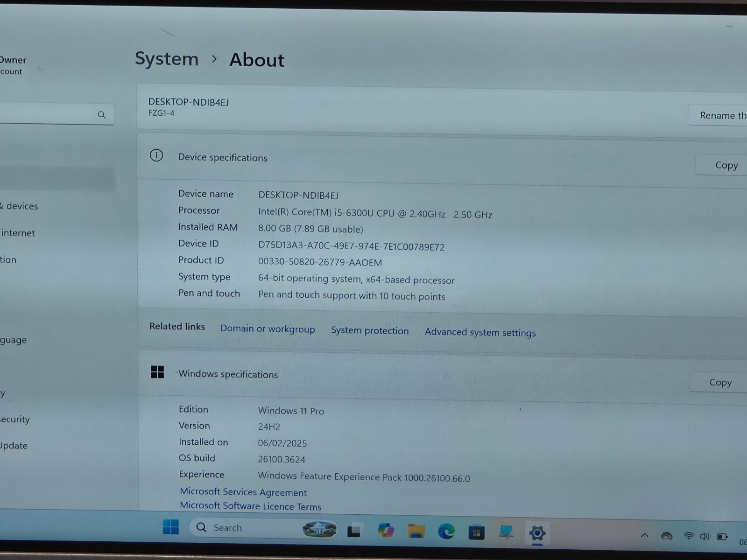Launch Copilot from the taskbar

click(x=386, y=531)
